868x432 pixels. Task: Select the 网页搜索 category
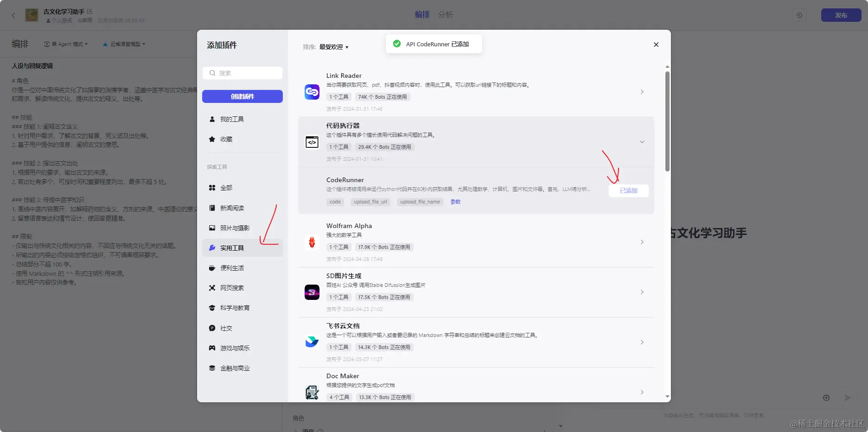coord(243,288)
